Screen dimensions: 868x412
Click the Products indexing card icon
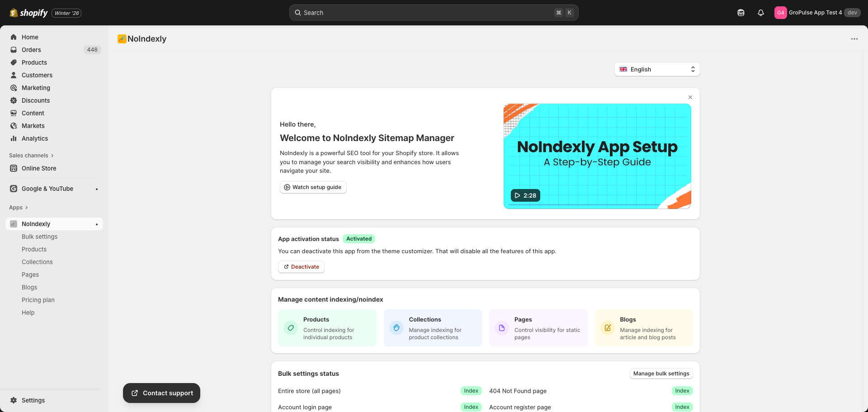291,328
